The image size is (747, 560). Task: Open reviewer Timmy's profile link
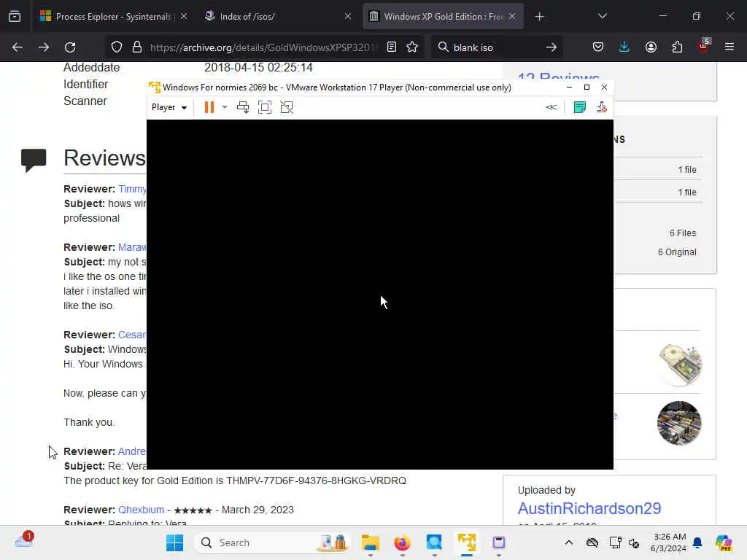133,189
